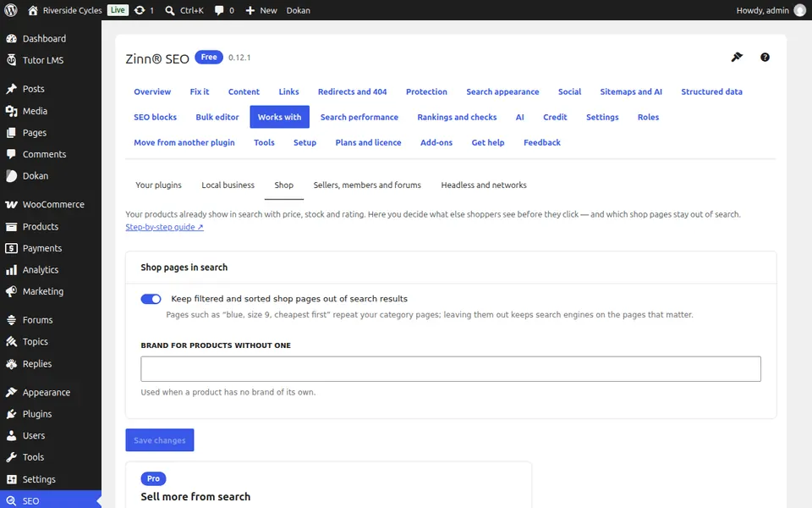Switch to Sellers, members and forums tab
Viewport: 812px width, 508px height.
pos(367,185)
